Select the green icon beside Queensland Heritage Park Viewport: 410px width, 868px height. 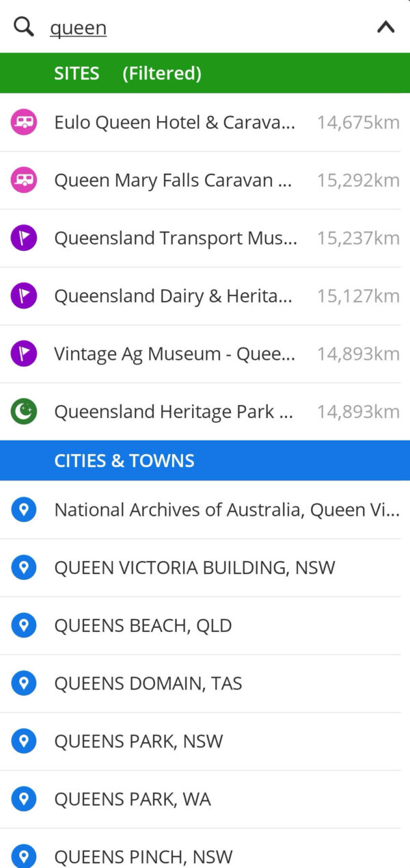24,411
